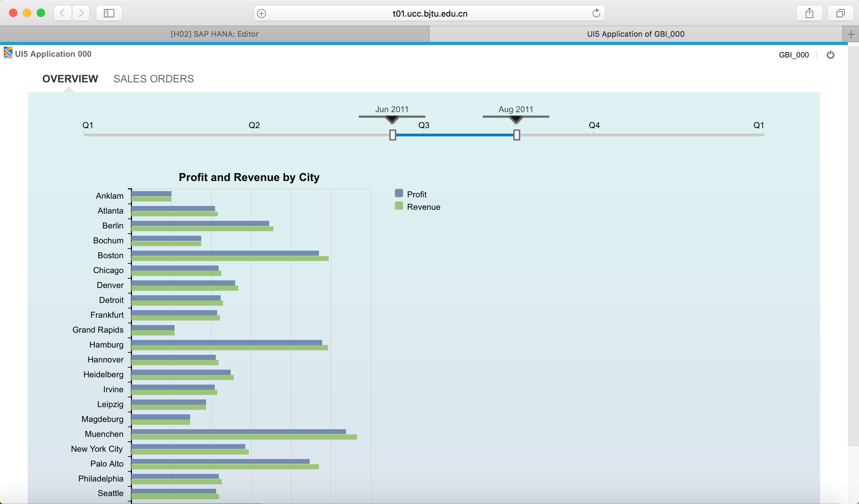859x504 pixels.
Task: Click the left slider handle Jun 2011
Action: coord(392,135)
